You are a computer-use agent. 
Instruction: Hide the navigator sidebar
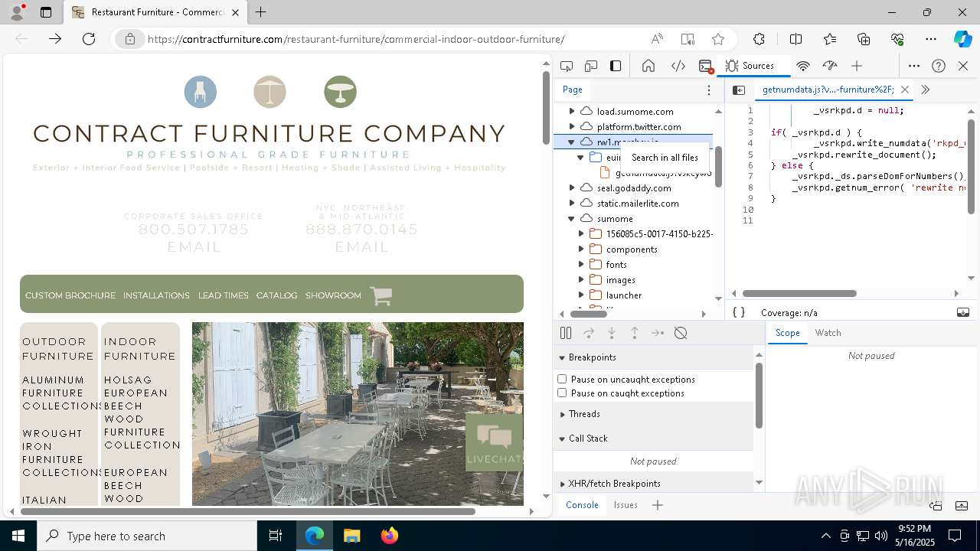(x=739, y=90)
